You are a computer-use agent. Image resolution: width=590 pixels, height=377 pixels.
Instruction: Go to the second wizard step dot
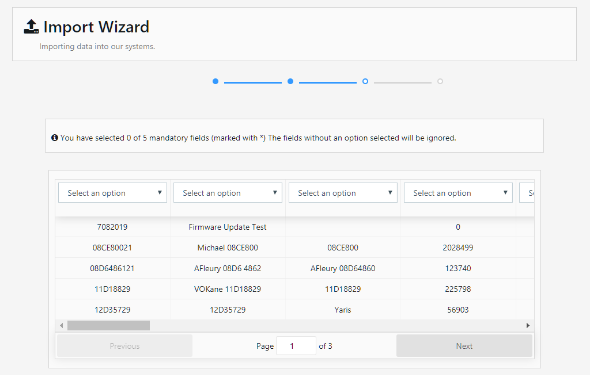click(290, 81)
